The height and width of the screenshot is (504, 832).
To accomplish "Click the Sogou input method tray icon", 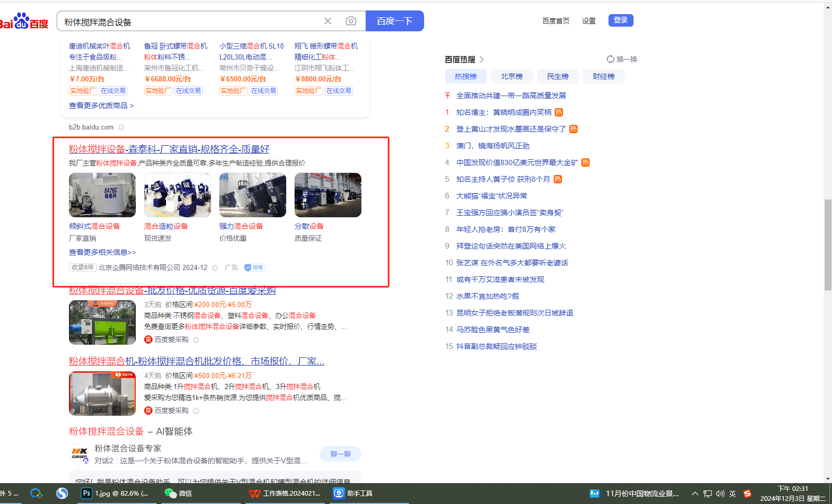I will (x=747, y=494).
